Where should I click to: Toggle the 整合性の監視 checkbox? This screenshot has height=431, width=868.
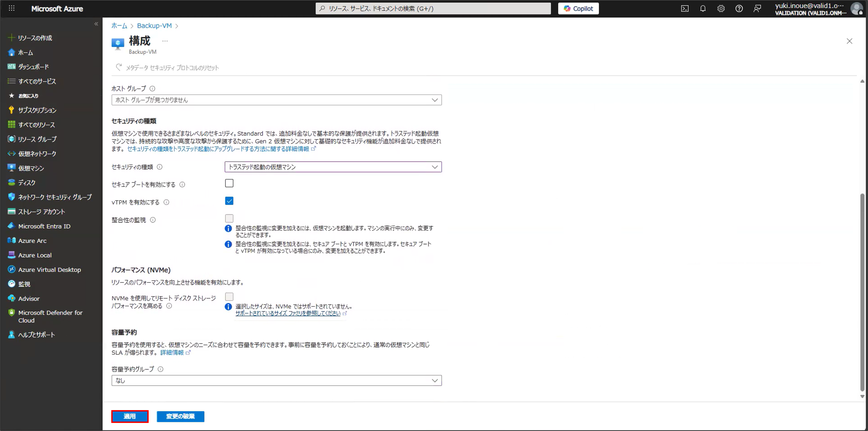coord(229,218)
